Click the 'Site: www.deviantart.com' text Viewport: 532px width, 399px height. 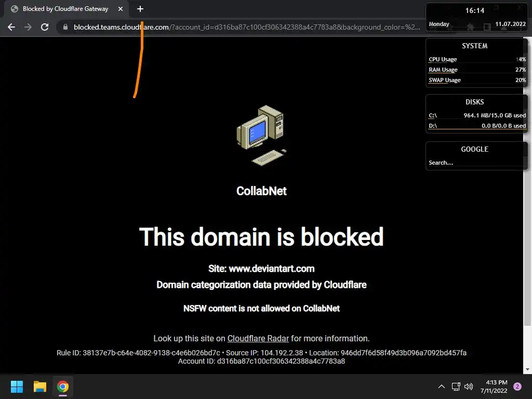pos(261,269)
